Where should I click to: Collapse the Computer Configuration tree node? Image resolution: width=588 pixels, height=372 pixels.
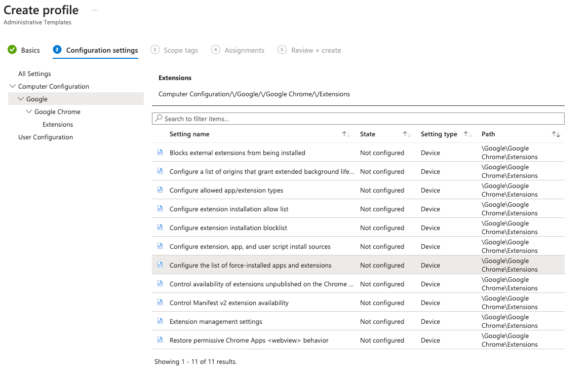(12, 86)
